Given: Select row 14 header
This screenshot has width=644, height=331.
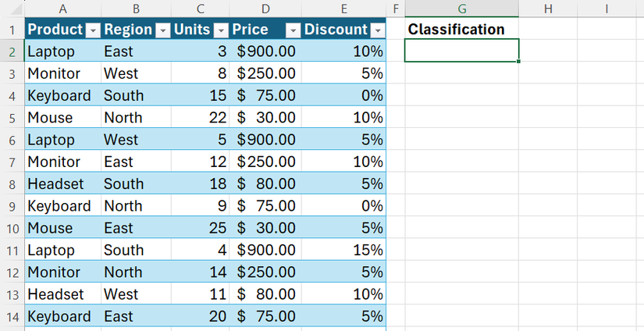Looking at the screenshot, I should point(12,317).
